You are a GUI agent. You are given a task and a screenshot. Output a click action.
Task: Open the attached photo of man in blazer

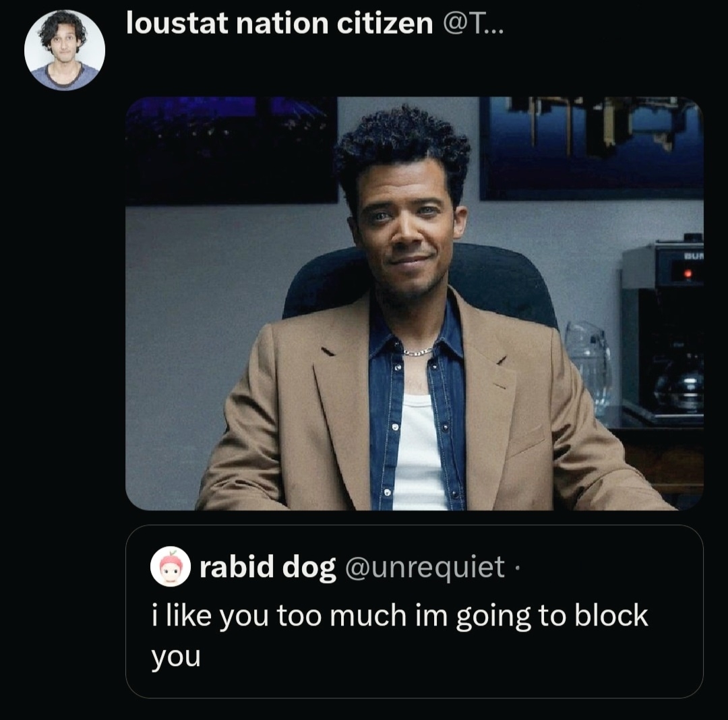414,303
